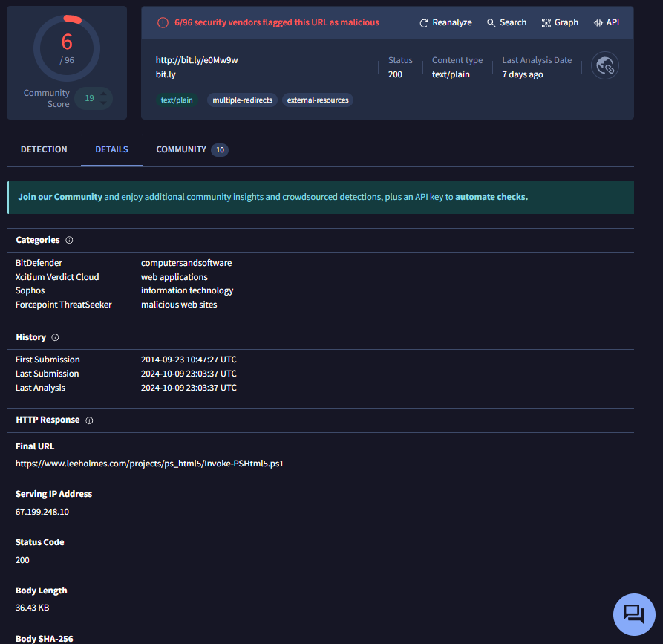The width and height of the screenshot is (663, 644).
Task: Click the Reanalyze refresh icon
Action: point(424,23)
